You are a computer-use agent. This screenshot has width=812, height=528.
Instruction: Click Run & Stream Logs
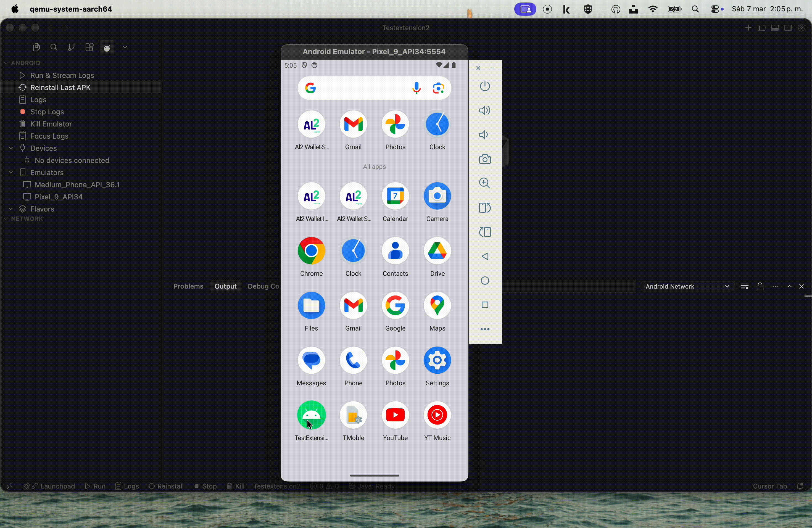tap(62, 75)
